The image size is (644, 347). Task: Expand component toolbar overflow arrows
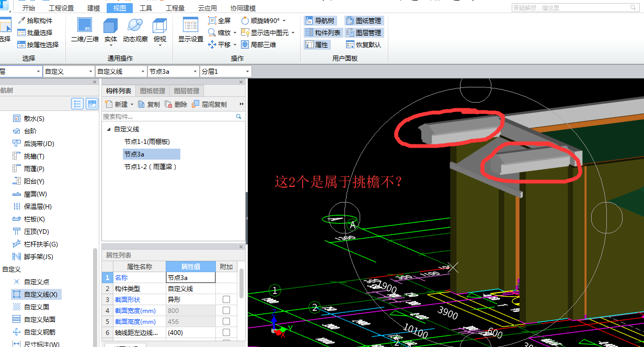[x=241, y=104]
